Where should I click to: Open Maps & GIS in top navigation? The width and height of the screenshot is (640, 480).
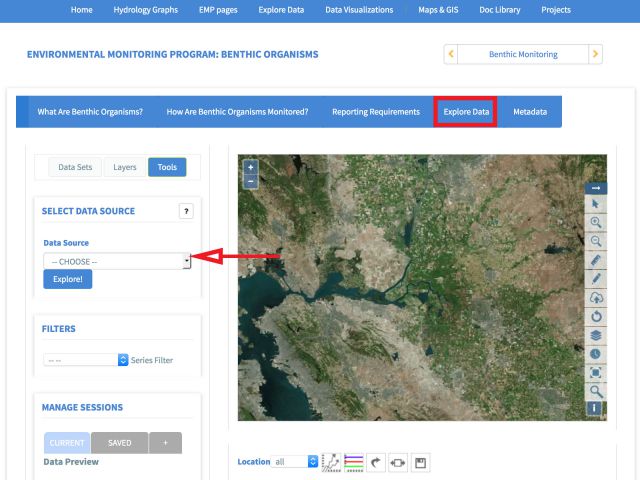(x=438, y=10)
